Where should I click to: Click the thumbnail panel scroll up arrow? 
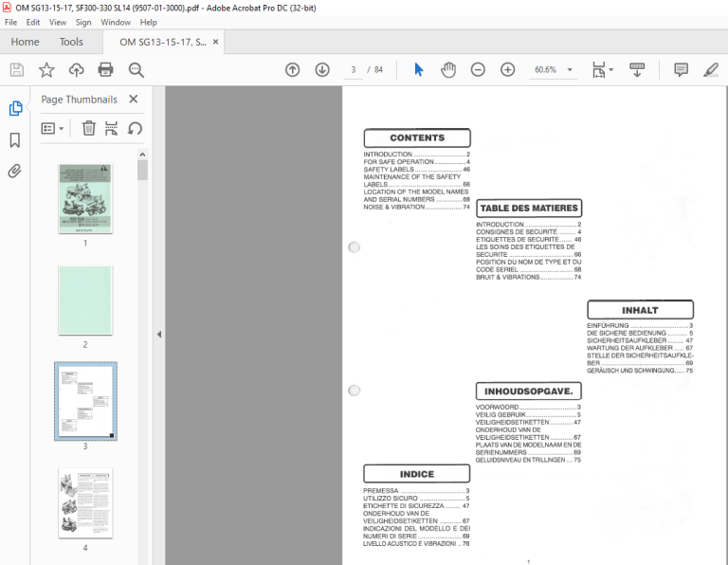point(142,155)
